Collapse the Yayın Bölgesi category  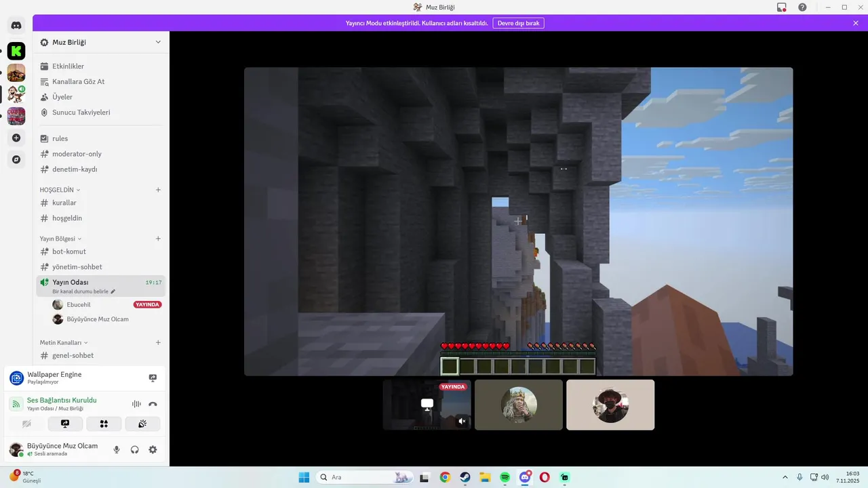(x=60, y=239)
